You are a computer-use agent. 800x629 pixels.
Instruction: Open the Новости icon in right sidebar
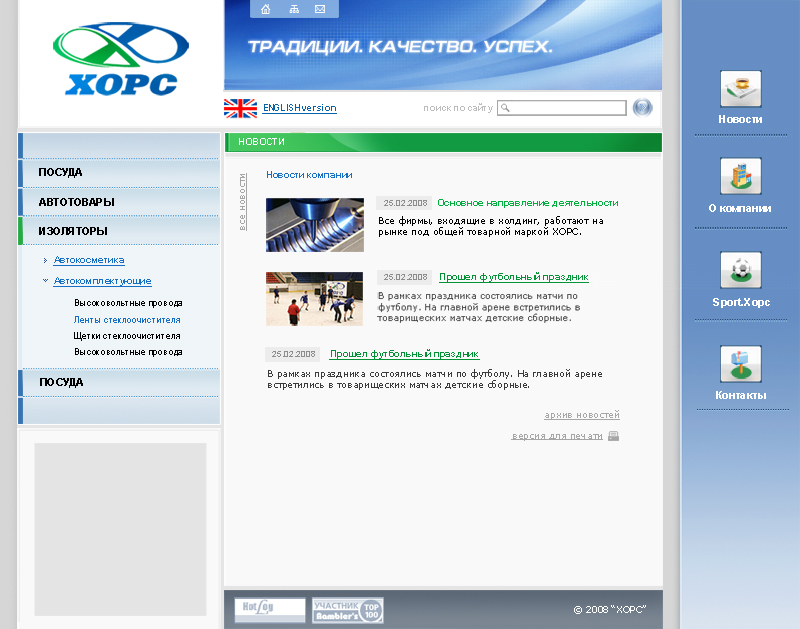click(740, 89)
